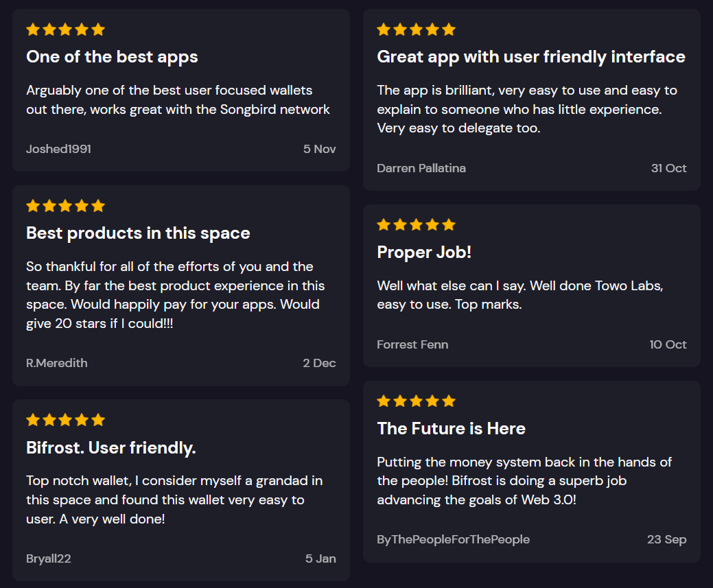Click reviewer name Joshed1991
This screenshot has height=588, width=713.
tap(58, 149)
